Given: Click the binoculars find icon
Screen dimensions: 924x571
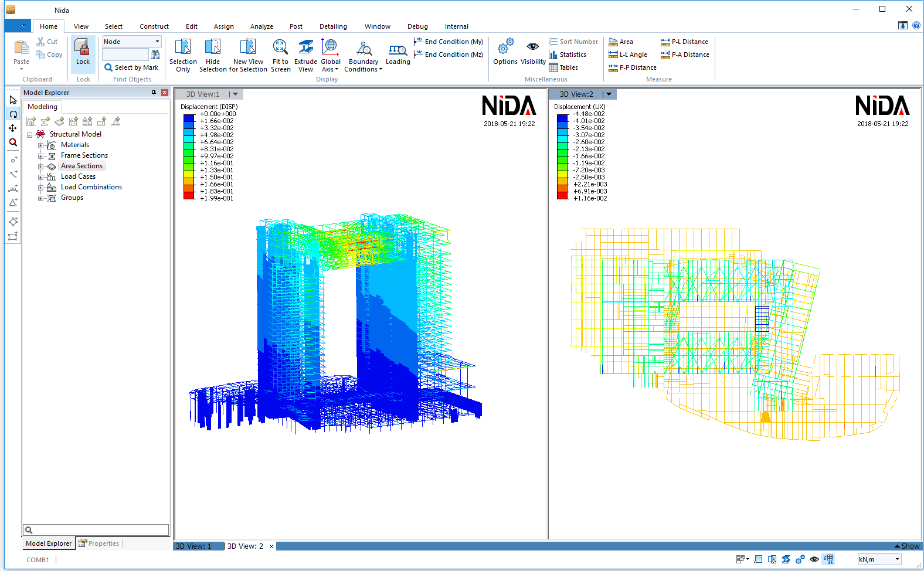Looking at the screenshot, I should [155, 55].
